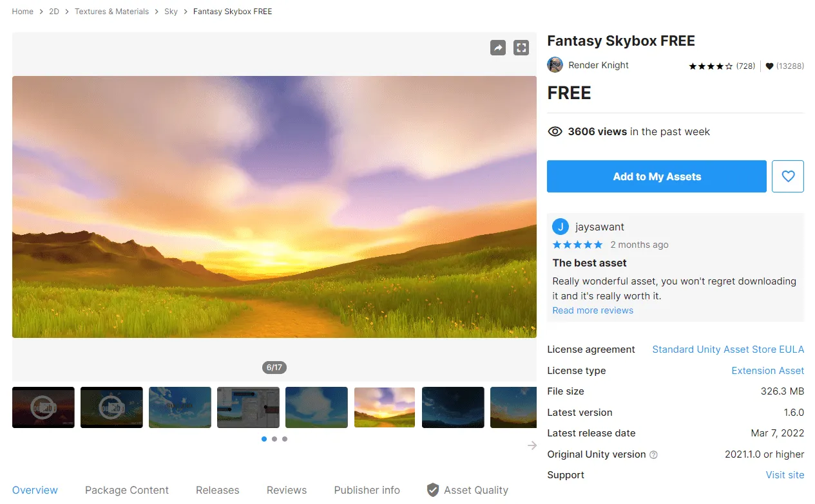Open the fullscreen image view icon
Viewport: 815px width, 504px height.
click(x=521, y=48)
